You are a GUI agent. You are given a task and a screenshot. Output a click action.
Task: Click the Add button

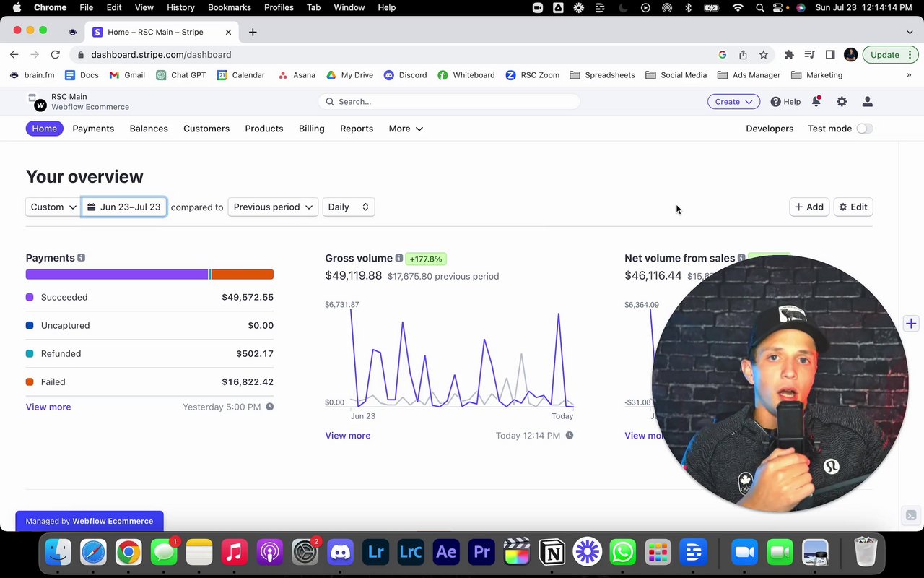[809, 207]
